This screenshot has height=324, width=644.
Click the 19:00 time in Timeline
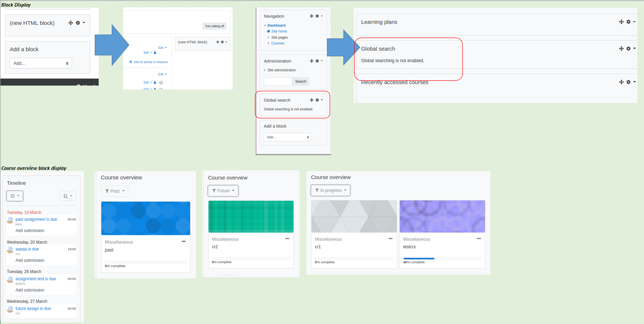(x=72, y=249)
